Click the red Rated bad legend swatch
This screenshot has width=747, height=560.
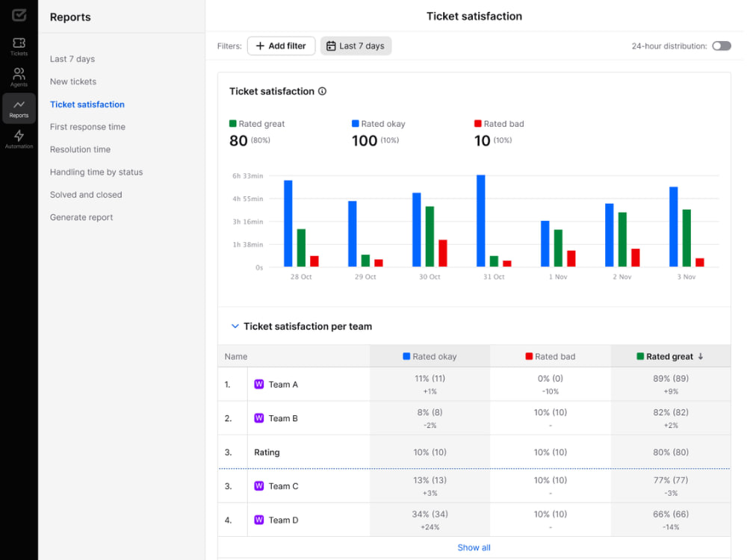tap(478, 123)
